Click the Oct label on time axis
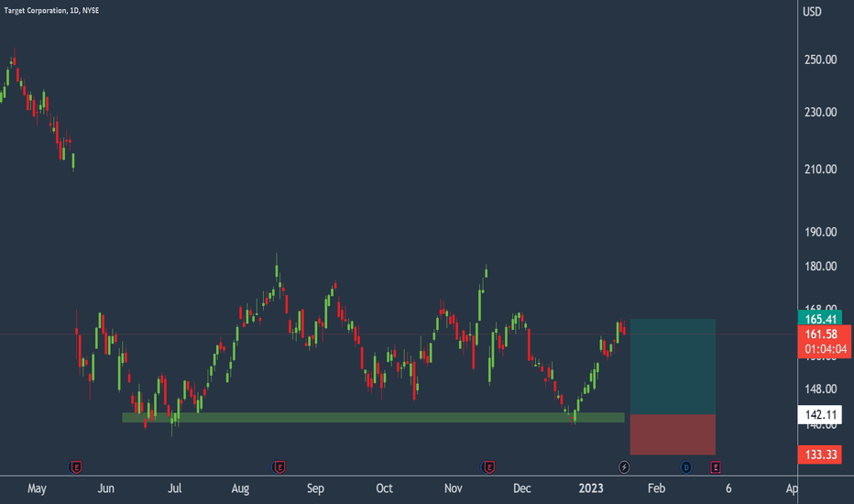The image size is (854, 504). (x=384, y=488)
